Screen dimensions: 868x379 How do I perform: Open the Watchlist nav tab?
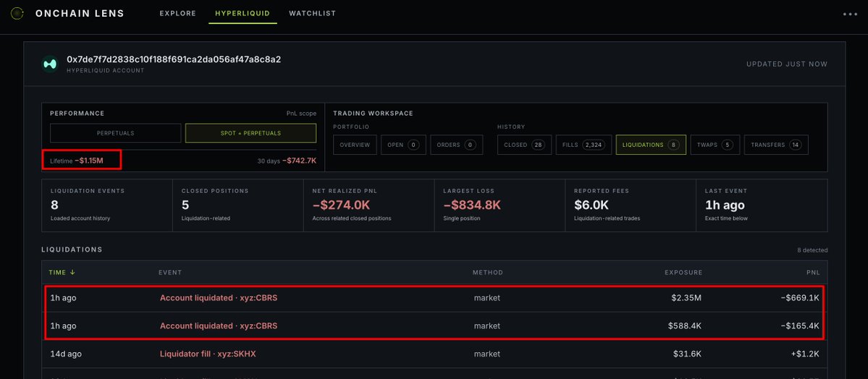(312, 13)
